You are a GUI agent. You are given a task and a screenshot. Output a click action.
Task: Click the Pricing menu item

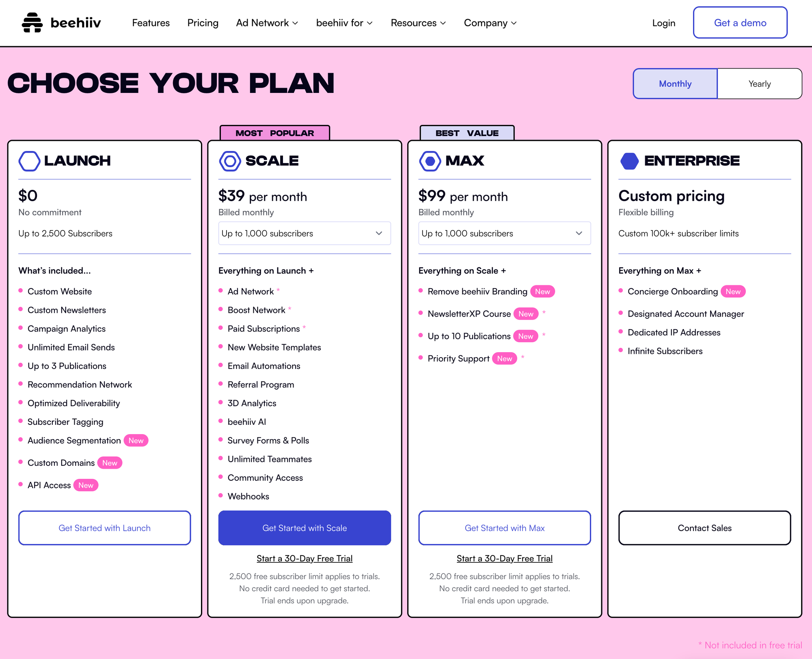tap(203, 22)
